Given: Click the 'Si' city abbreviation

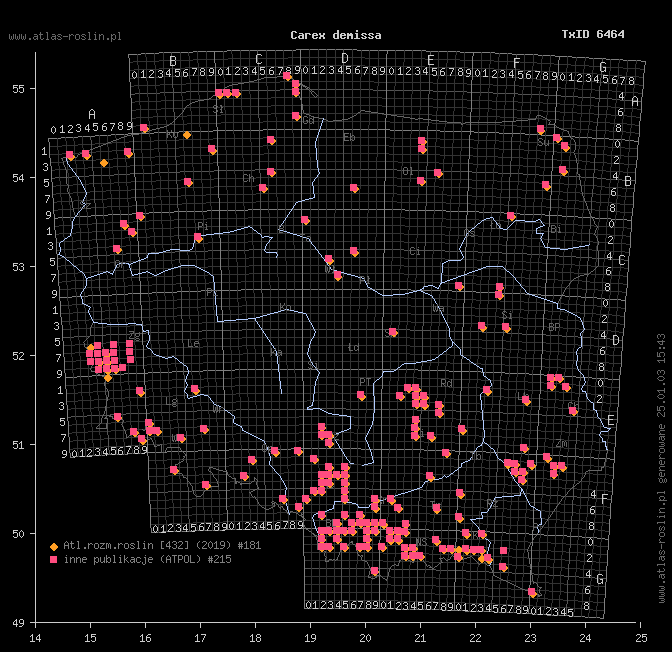Looking at the screenshot, I should click(507, 315).
